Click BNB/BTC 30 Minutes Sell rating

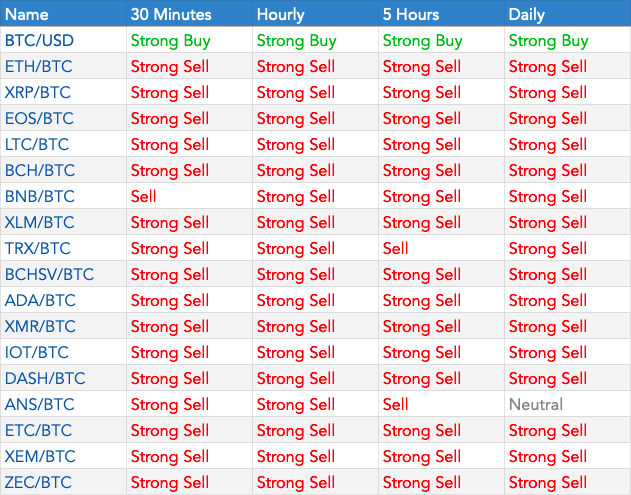144,197
